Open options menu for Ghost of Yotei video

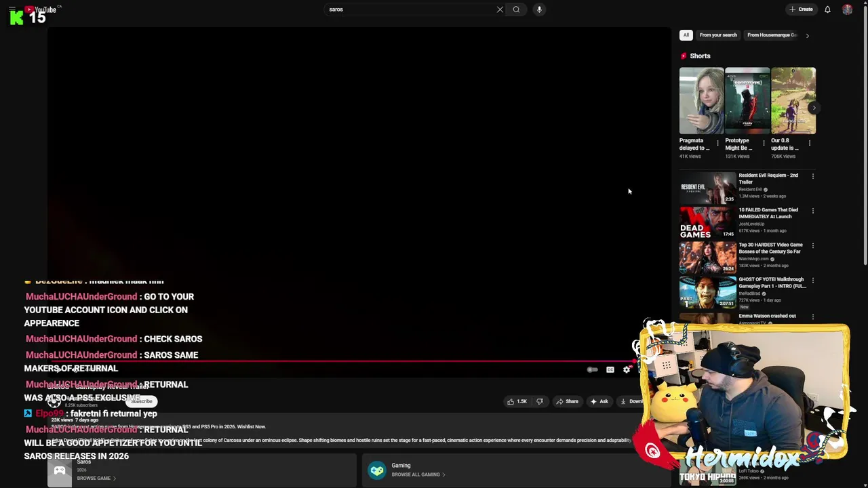point(812,280)
